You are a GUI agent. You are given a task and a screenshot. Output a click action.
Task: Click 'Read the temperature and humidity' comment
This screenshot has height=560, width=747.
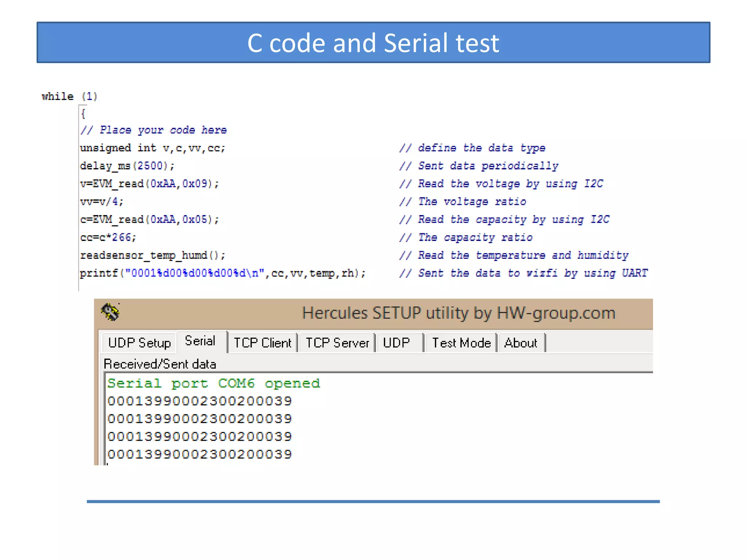tap(514, 255)
